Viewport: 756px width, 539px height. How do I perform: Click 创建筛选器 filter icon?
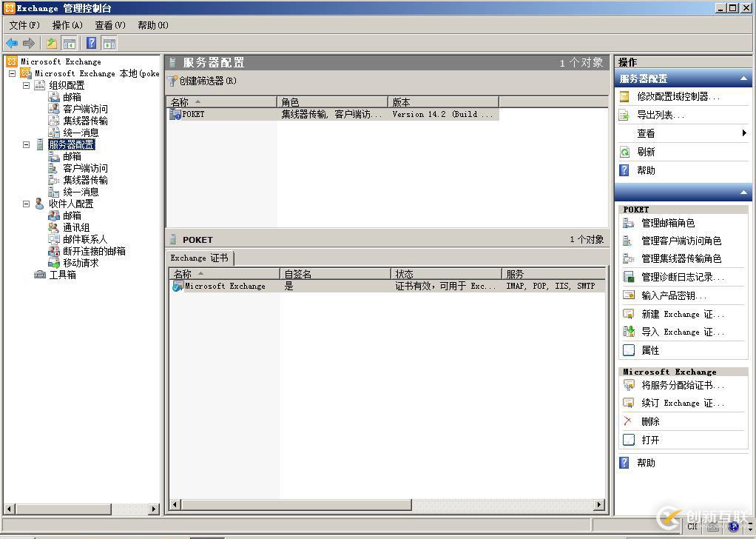point(172,81)
